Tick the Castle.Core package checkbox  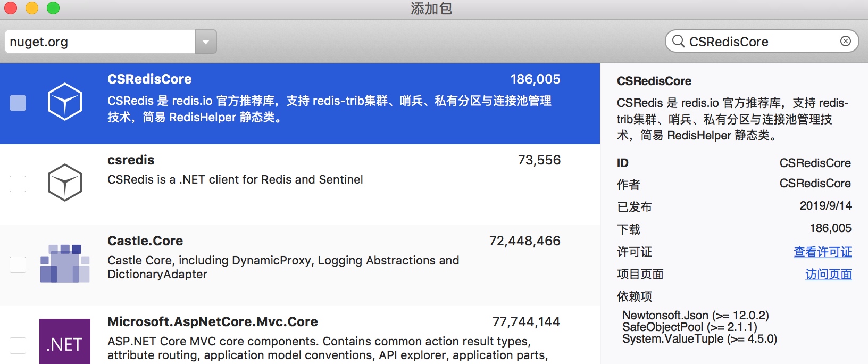(x=18, y=264)
